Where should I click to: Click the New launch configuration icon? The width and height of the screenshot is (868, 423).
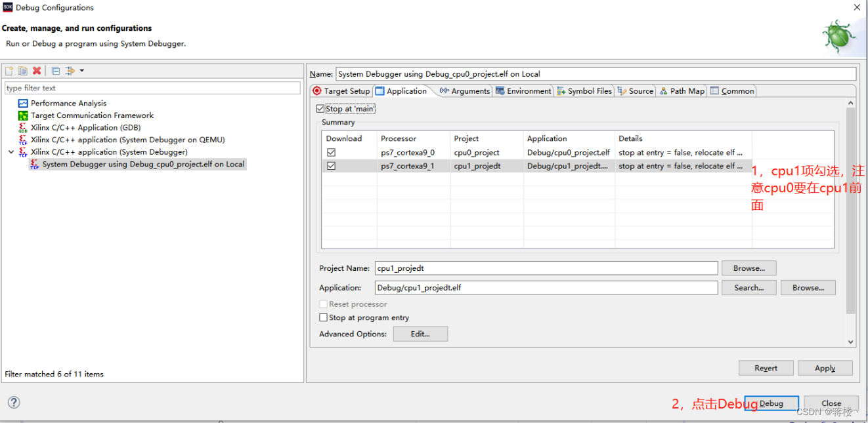pos(9,71)
